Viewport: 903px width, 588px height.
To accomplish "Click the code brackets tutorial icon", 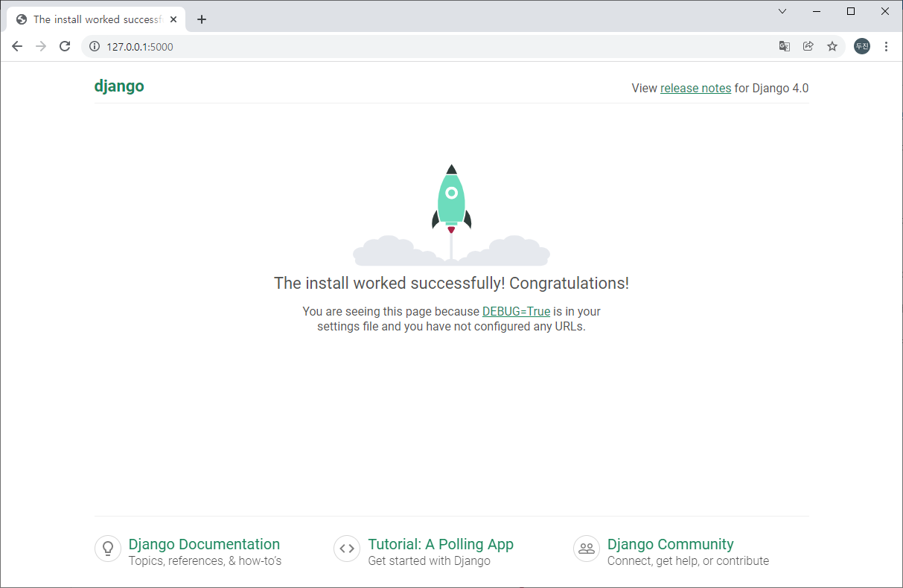I will (x=347, y=549).
